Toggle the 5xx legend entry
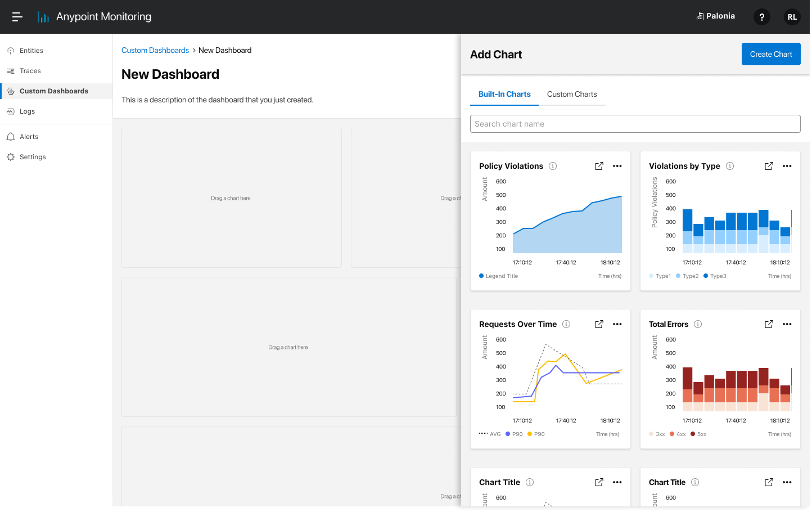 (698, 434)
